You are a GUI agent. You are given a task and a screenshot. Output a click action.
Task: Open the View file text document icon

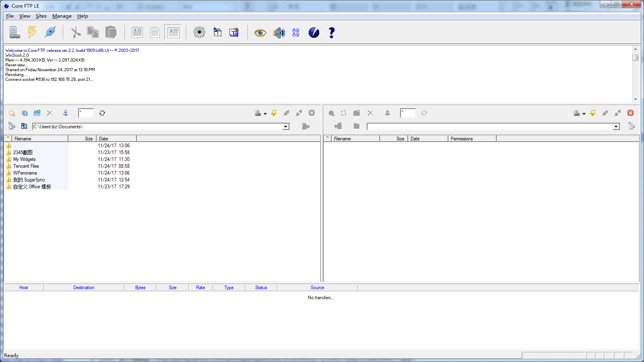pyautogui.click(x=137, y=32)
